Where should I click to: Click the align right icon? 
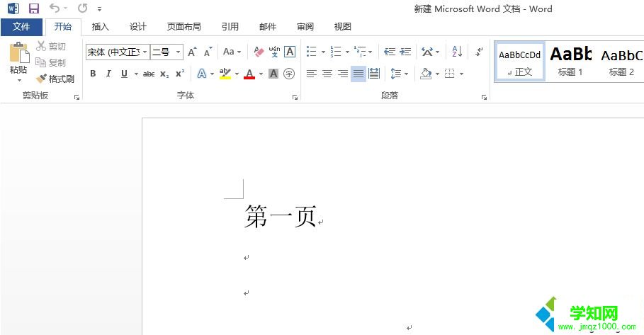tap(342, 74)
